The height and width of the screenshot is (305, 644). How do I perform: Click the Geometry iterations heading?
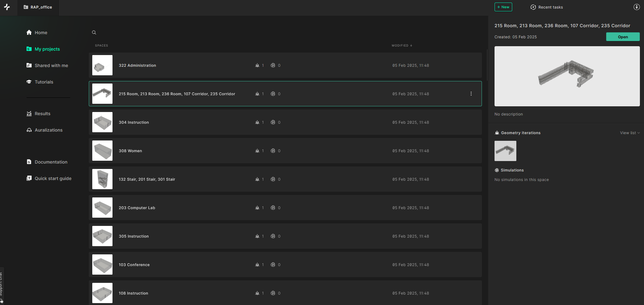(x=521, y=133)
